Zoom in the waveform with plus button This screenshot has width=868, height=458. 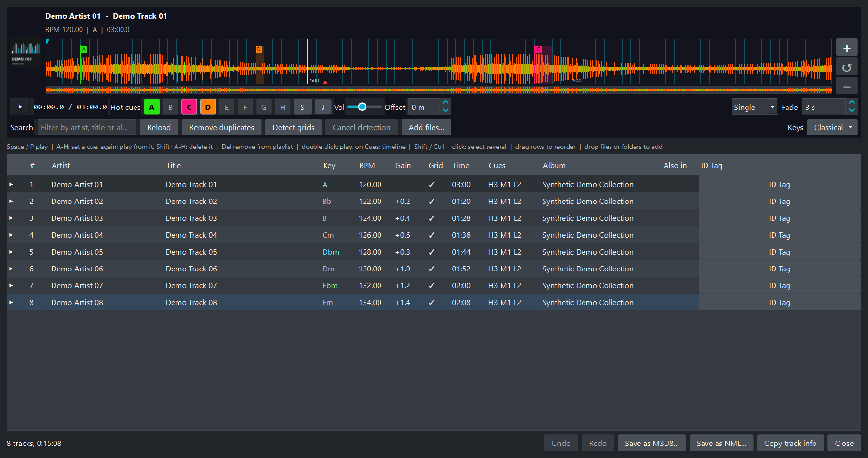847,48
